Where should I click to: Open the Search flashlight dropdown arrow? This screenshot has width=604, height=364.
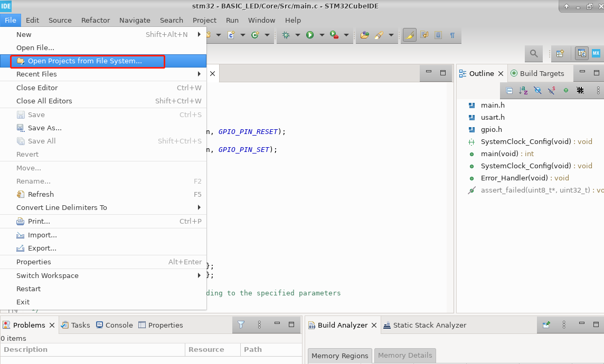coord(391,35)
